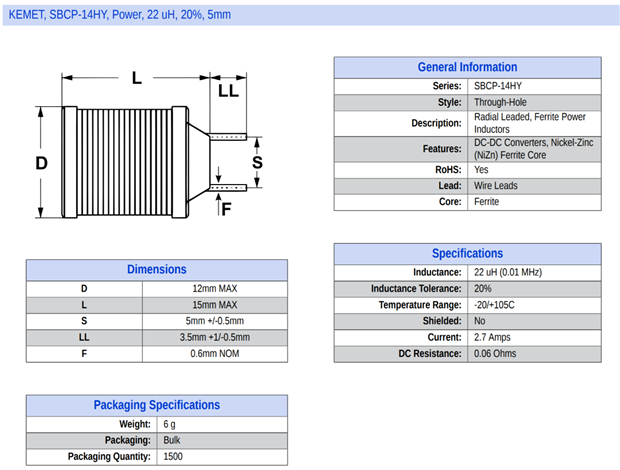The height and width of the screenshot is (470, 620).
Task: Click the "Description:" row label
Action: pyautogui.click(x=437, y=123)
